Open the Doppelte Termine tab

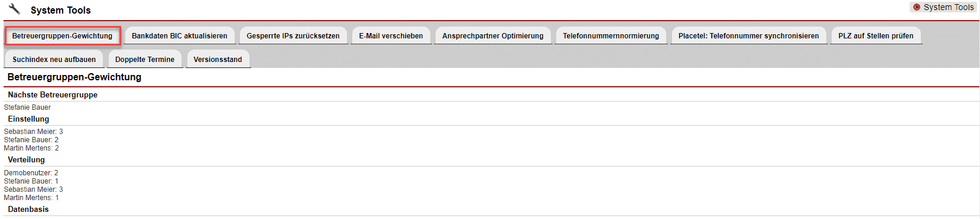tap(145, 60)
